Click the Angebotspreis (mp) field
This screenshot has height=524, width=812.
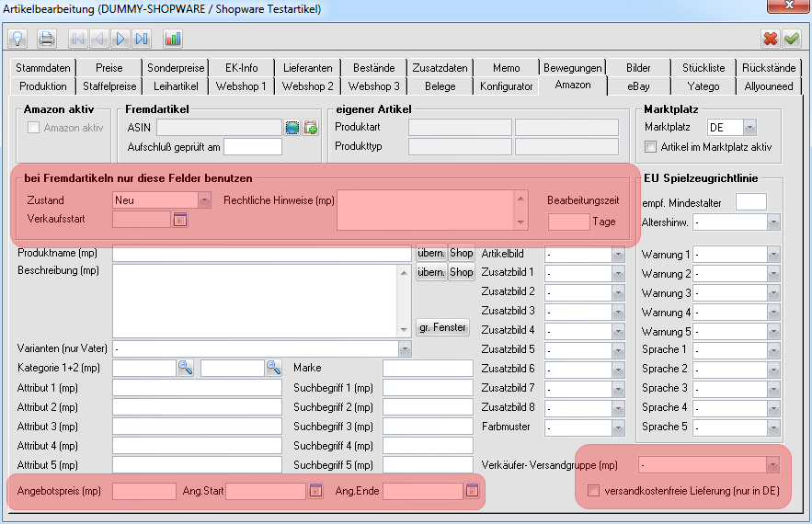click(x=144, y=492)
